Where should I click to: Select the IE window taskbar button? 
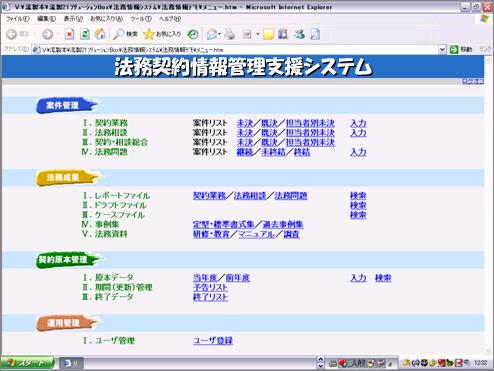click(71, 363)
